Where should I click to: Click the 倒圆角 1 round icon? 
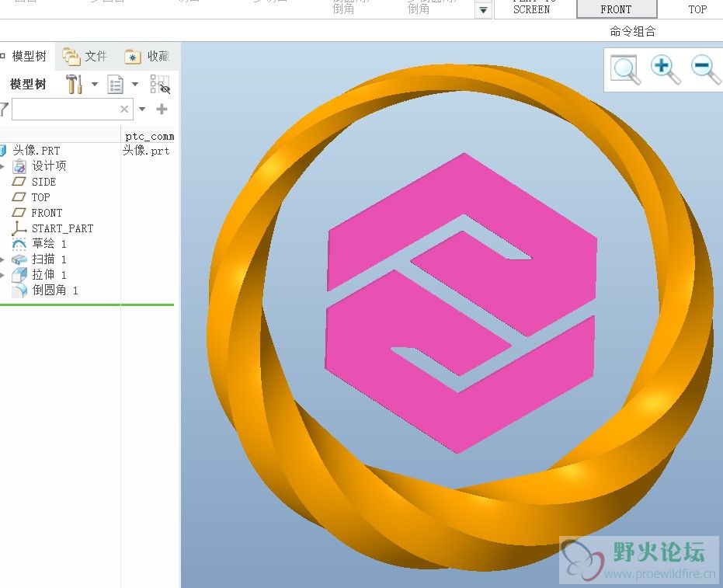tap(19, 291)
